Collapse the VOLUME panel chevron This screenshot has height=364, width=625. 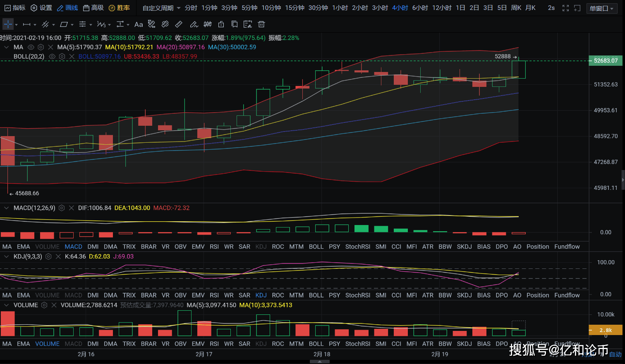[x=6, y=305]
